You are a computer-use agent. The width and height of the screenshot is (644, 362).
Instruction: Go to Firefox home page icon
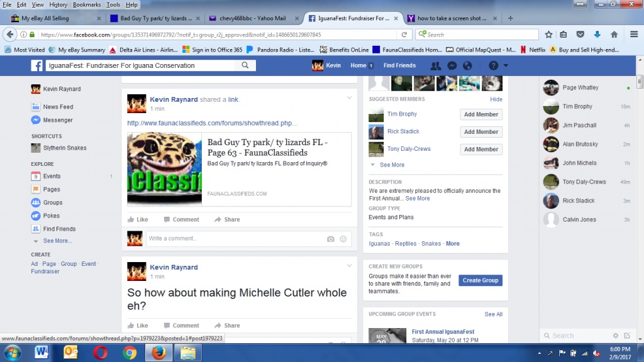[614, 35]
